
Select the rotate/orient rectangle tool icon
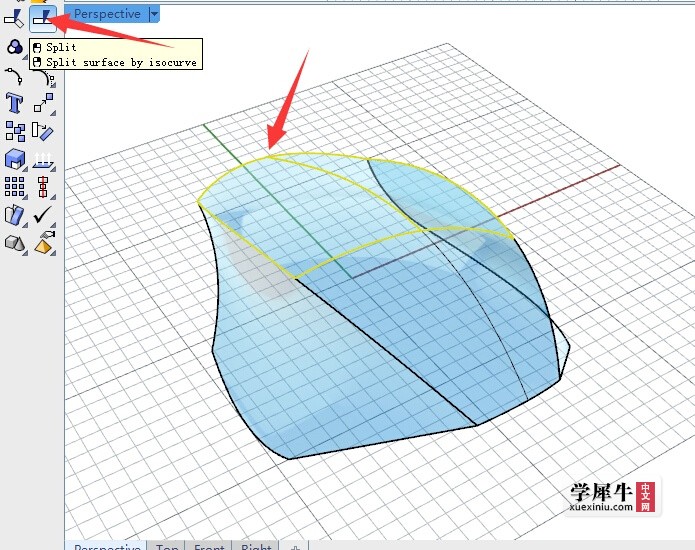[x=43, y=131]
